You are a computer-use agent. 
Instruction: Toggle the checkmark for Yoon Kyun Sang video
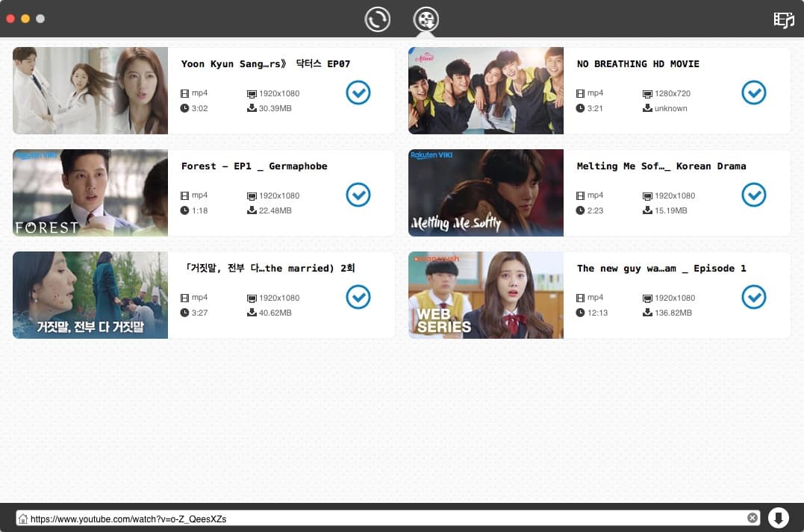click(x=358, y=93)
